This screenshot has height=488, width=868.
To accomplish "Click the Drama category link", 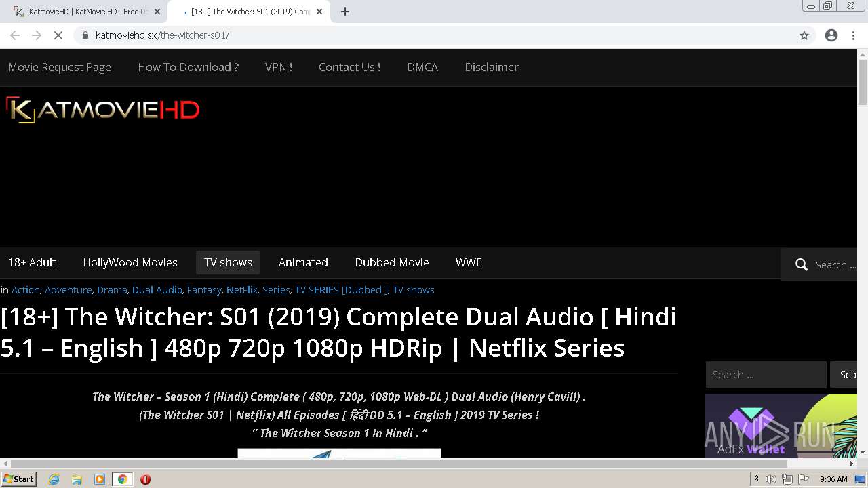I will click(112, 290).
